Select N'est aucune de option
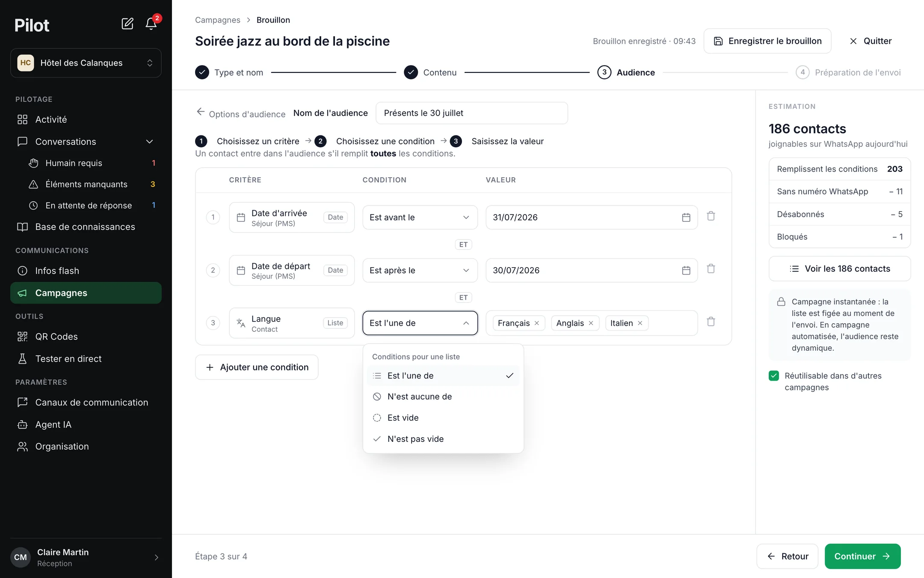Viewport: 924px width, 578px height. pos(443,397)
